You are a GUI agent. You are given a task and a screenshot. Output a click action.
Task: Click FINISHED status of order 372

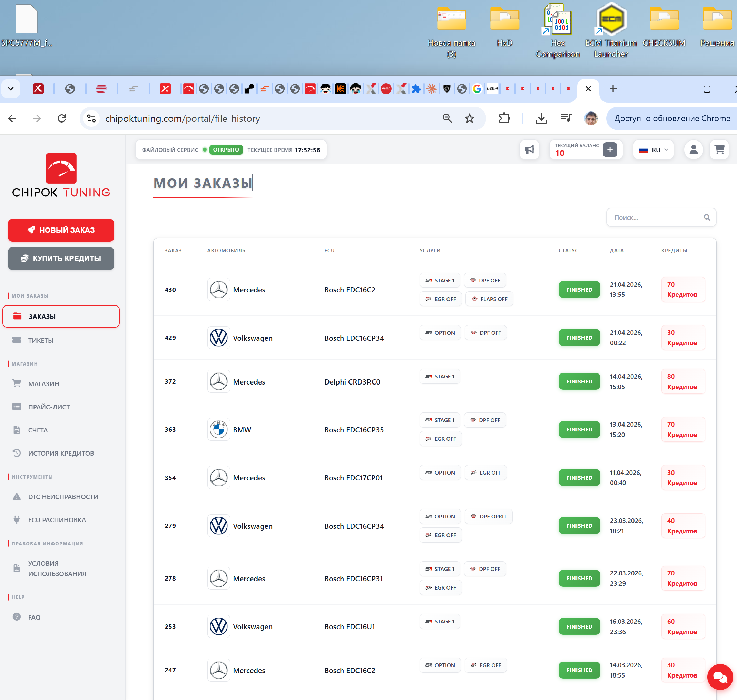click(579, 381)
